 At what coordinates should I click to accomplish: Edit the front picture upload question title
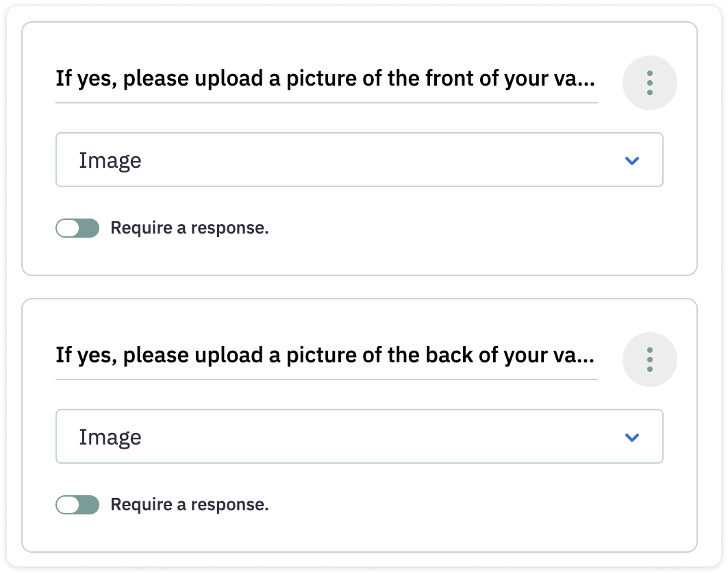[x=325, y=79]
